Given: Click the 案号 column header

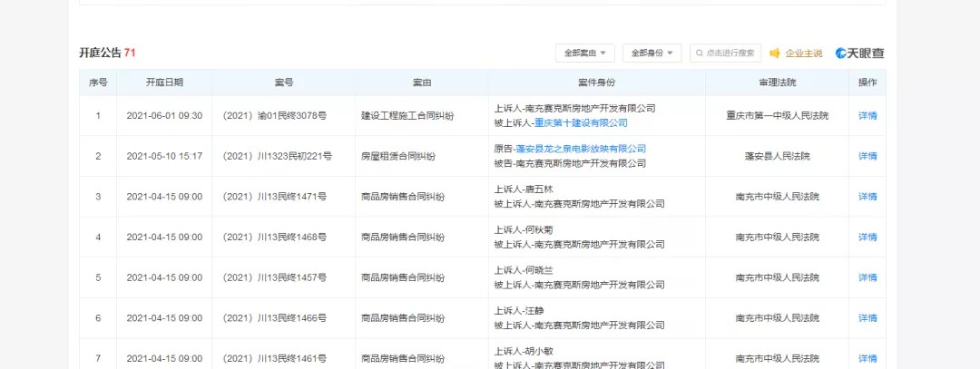Looking at the screenshot, I should tap(283, 83).
